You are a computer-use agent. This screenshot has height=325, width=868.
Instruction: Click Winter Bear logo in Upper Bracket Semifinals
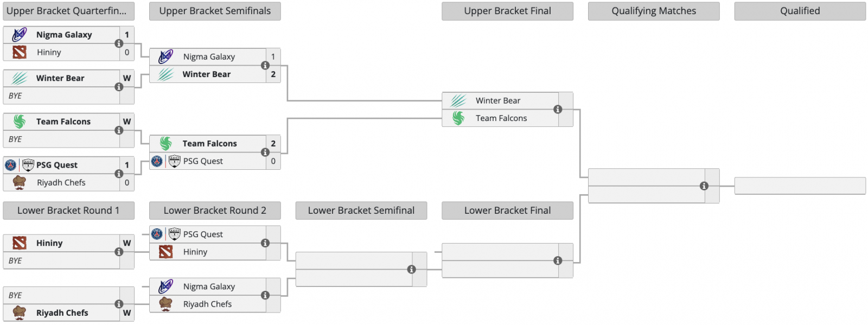pyautogui.click(x=165, y=74)
